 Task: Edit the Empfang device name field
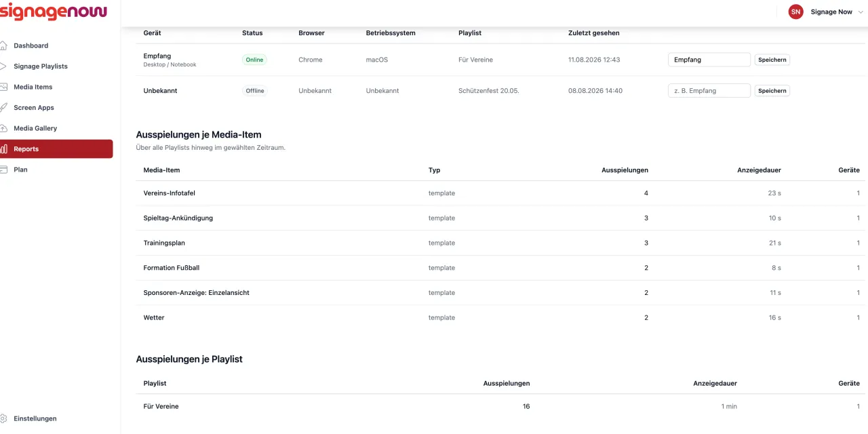709,60
